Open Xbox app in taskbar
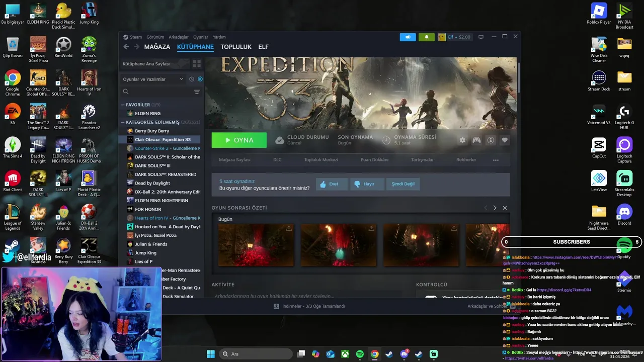The height and width of the screenshot is (362, 644). click(x=345, y=354)
